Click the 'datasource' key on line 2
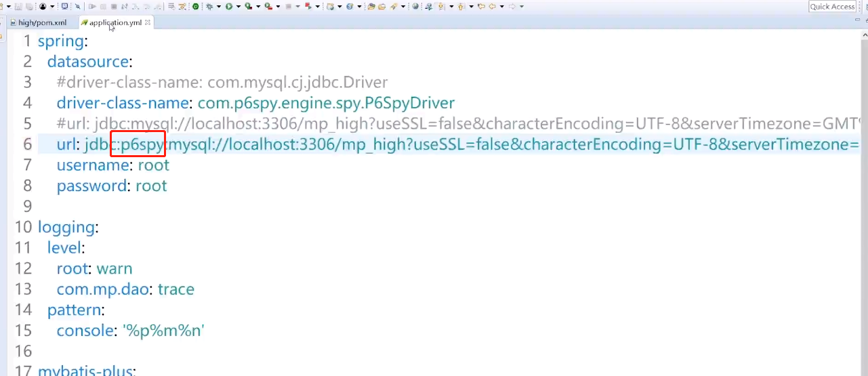868x376 pixels. [x=87, y=62]
